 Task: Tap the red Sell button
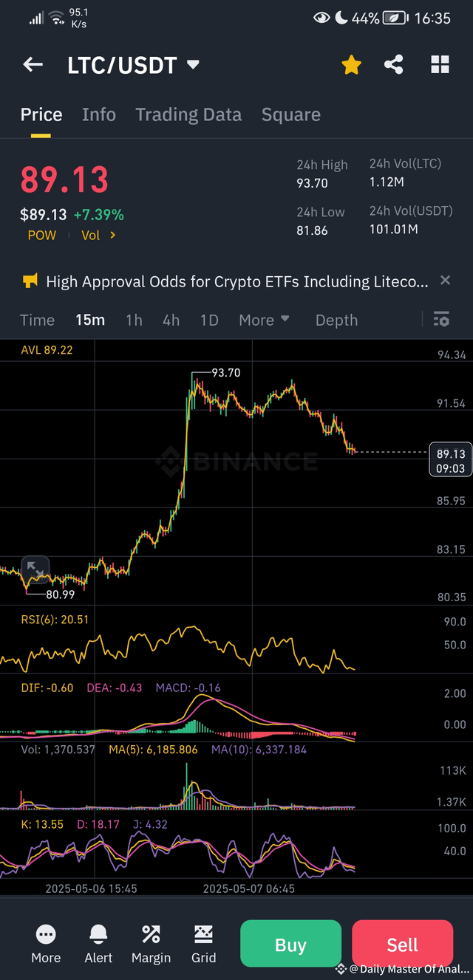click(x=403, y=945)
